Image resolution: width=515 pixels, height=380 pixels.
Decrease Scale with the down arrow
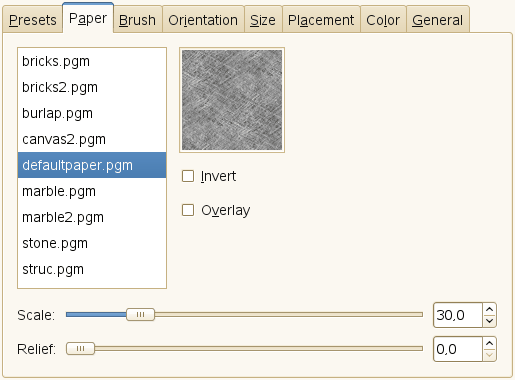(489, 321)
